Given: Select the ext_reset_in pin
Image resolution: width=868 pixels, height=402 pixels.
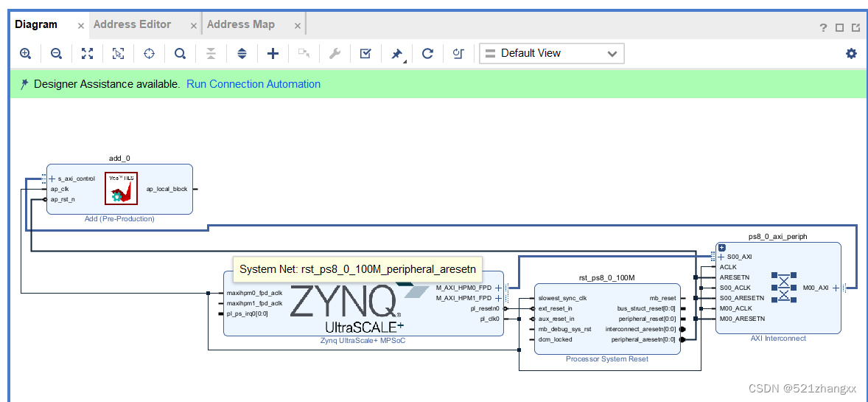Looking at the screenshot, I should [555, 308].
